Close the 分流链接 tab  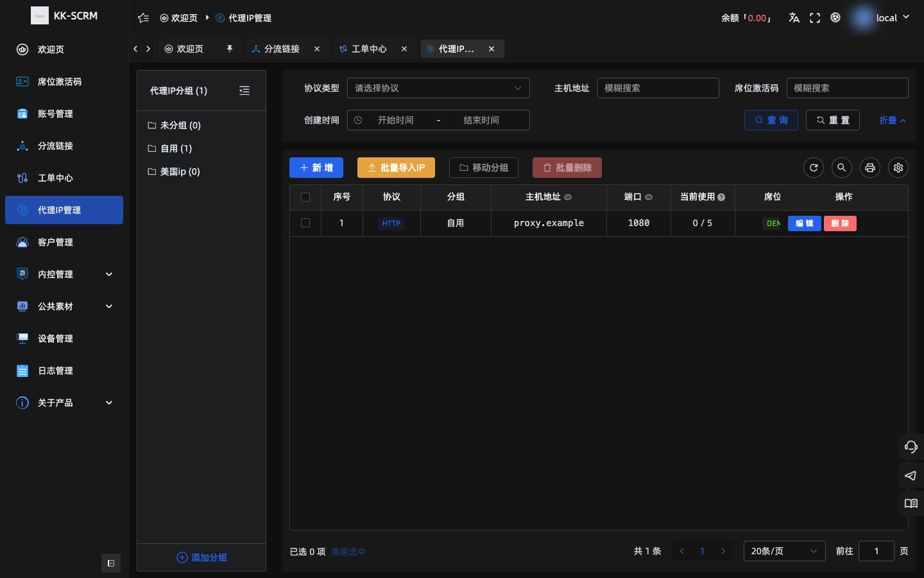point(317,49)
